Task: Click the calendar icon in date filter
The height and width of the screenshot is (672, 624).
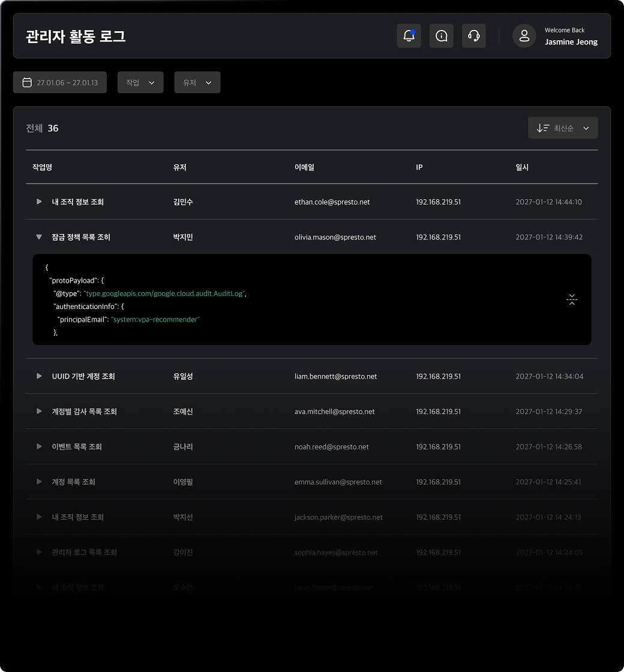Action: 27,82
